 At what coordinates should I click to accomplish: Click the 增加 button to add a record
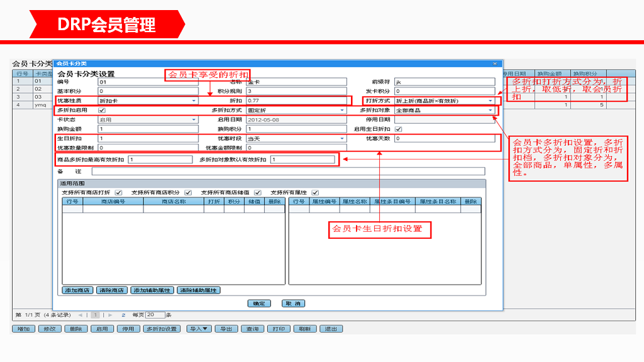23,328
